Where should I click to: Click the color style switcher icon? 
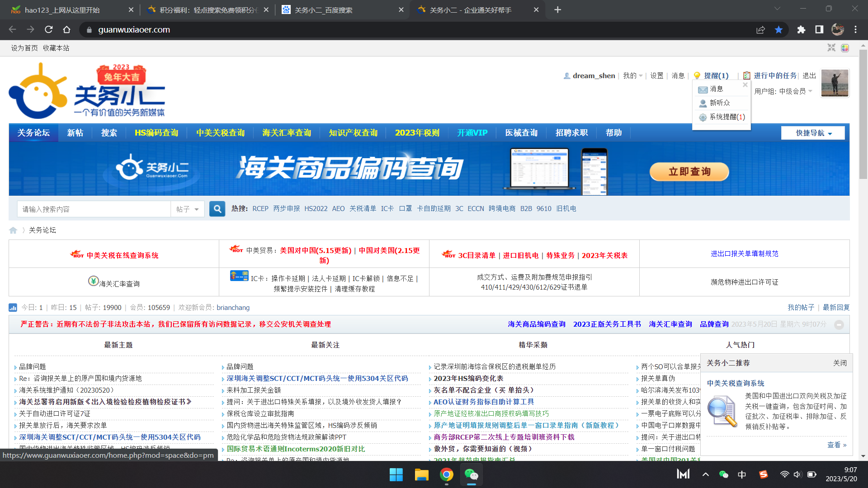click(x=844, y=48)
